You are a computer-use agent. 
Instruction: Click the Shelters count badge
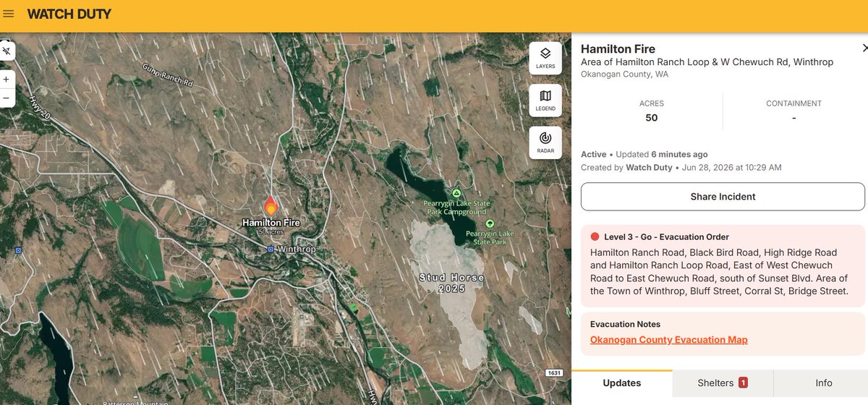click(x=743, y=383)
